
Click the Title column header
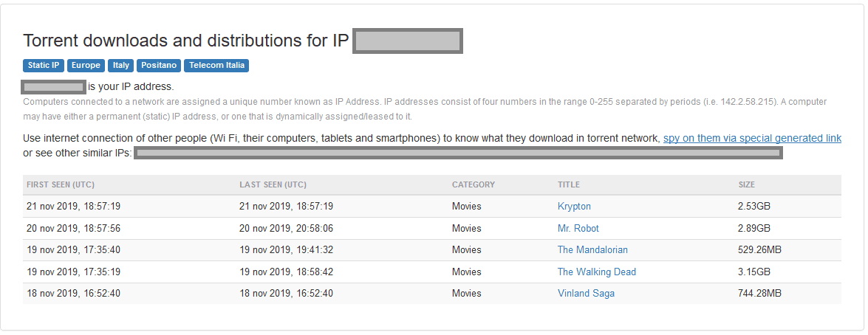pos(568,184)
